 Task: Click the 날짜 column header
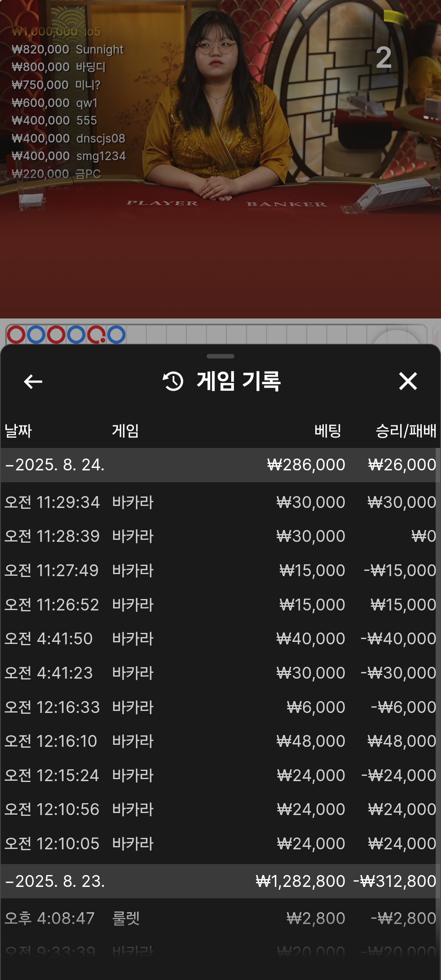[18, 431]
